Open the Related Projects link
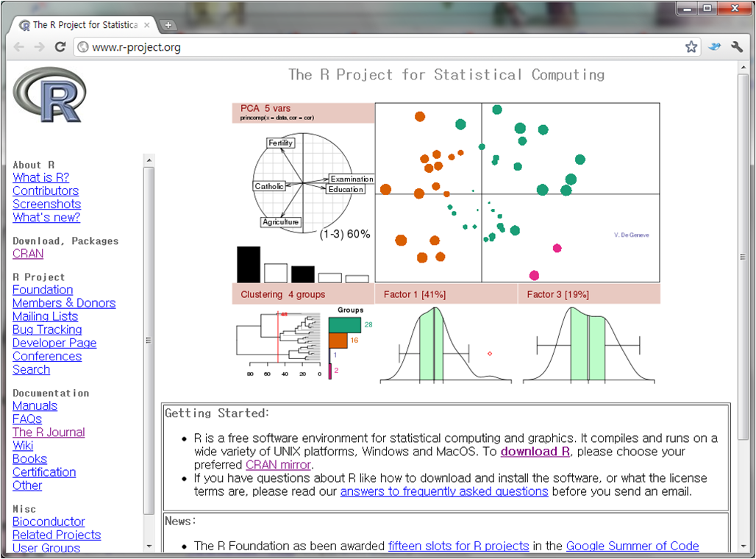The image size is (756, 559). [57, 535]
